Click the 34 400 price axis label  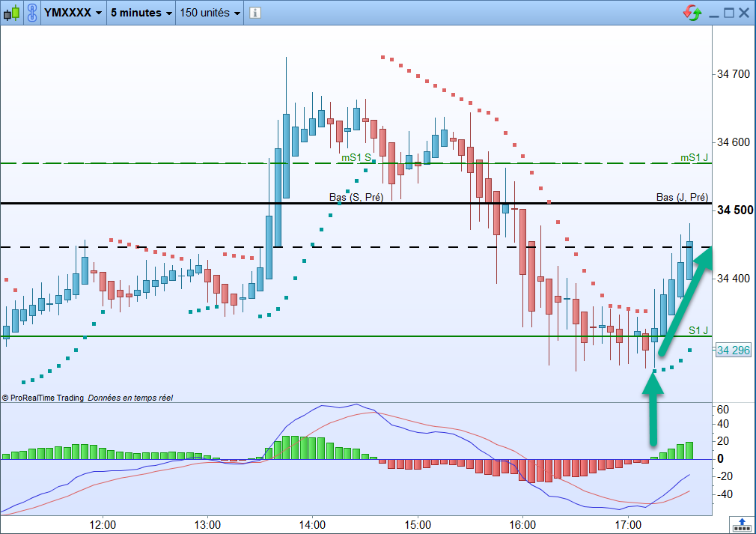point(734,279)
